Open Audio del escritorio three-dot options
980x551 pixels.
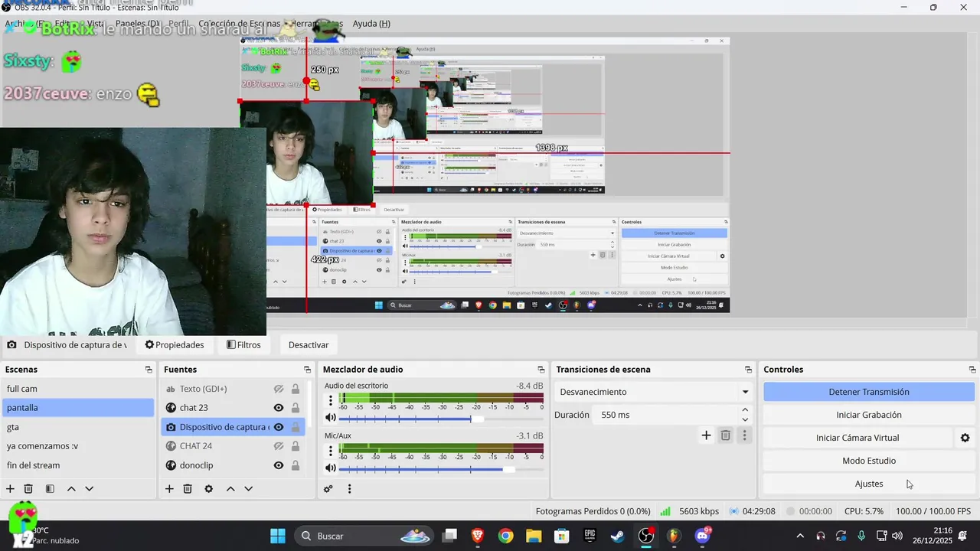coord(331,400)
